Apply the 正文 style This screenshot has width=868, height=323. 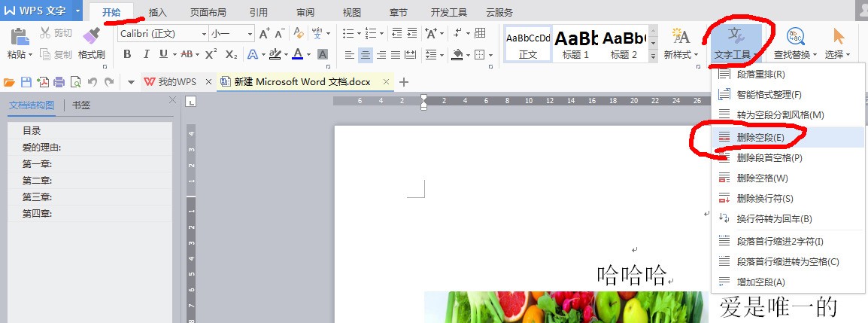click(x=528, y=43)
